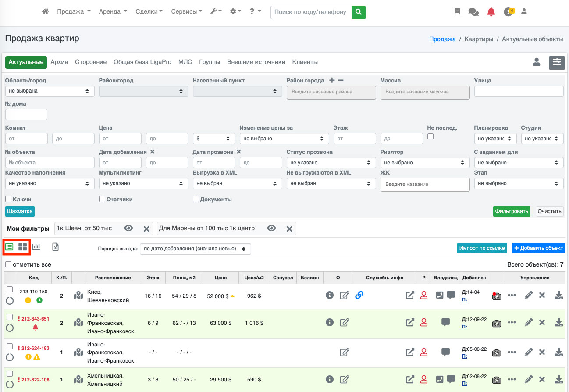
Task: Open notifications via the red bell icon
Action: [491, 12]
